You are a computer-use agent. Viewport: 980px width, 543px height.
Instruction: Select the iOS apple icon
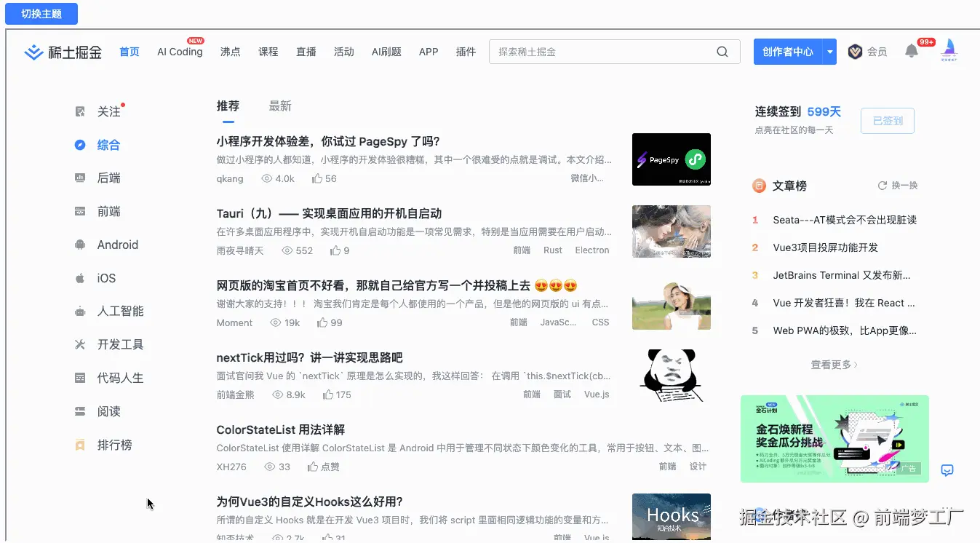pyautogui.click(x=80, y=278)
